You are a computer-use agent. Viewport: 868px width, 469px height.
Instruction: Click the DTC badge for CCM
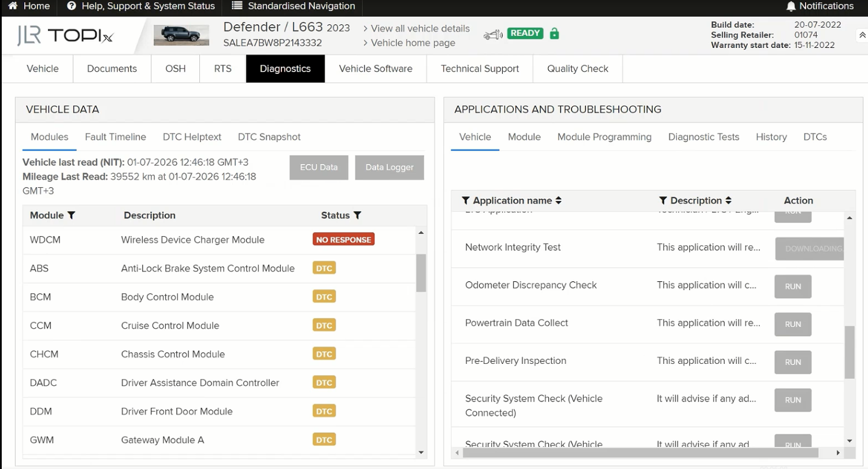[324, 325]
